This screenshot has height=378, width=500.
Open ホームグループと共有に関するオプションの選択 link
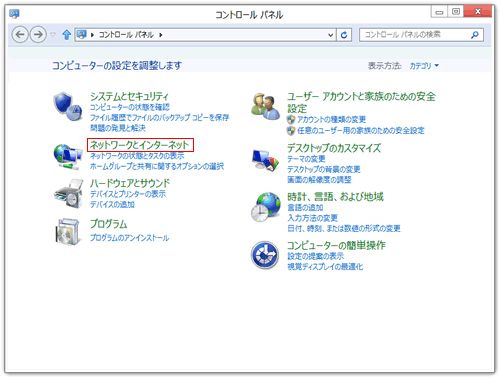pos(157,166)
